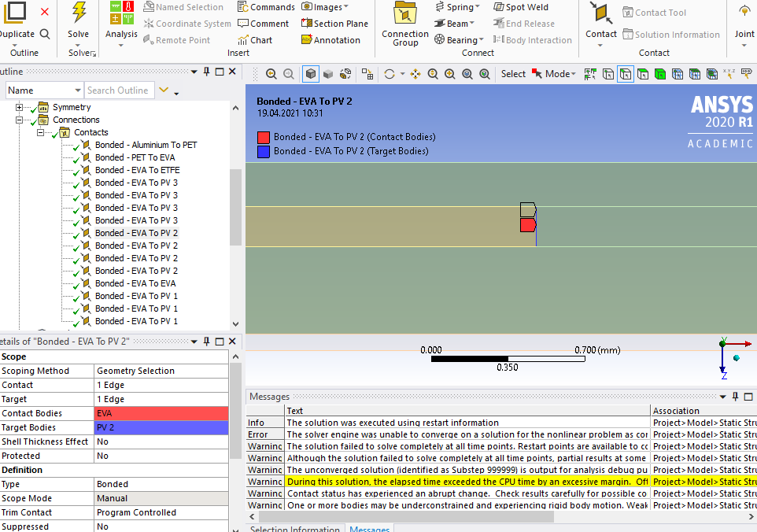This screenshot has height=532, width=757.
Task: Click the Outline tree vertical scrollbar
Action: (x=235, y=208)
